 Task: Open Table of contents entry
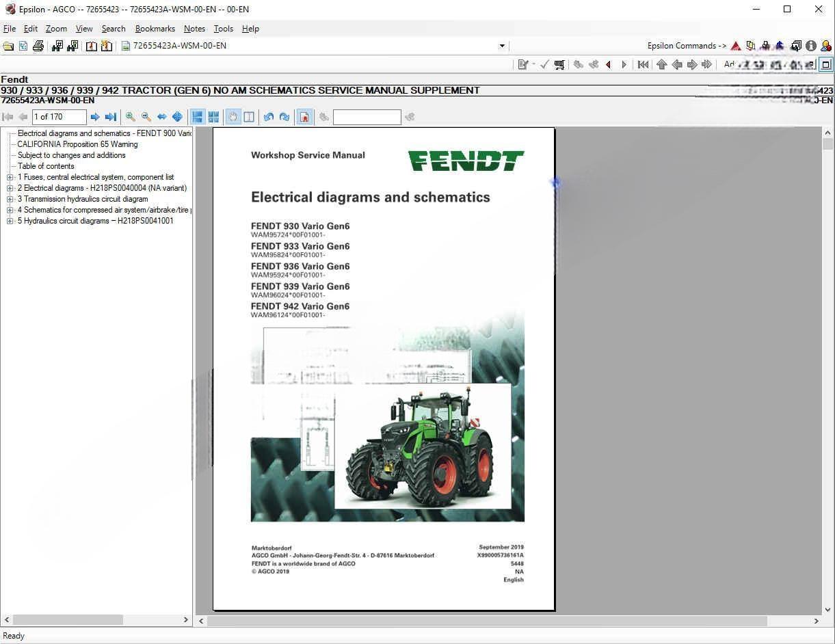point(46,166)
